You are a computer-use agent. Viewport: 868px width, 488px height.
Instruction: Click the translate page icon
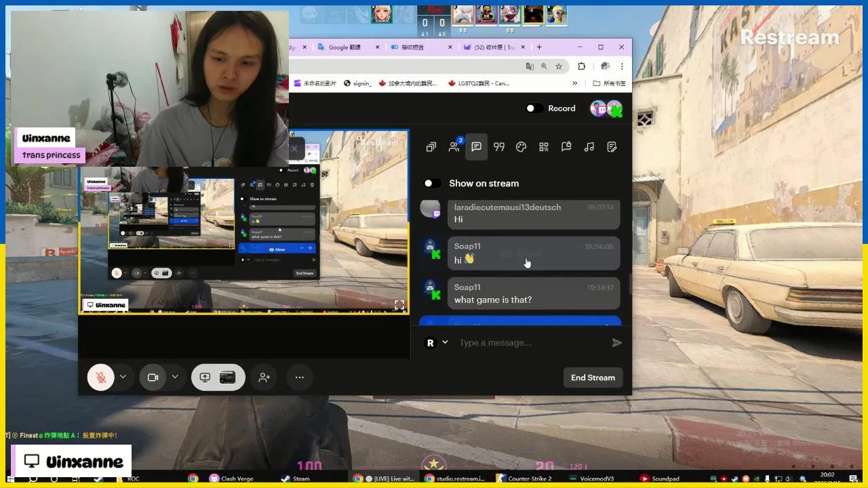pos(530,66)
